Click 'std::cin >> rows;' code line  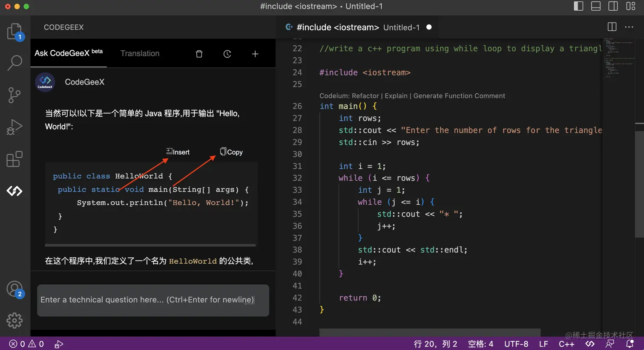coord(379,142)
